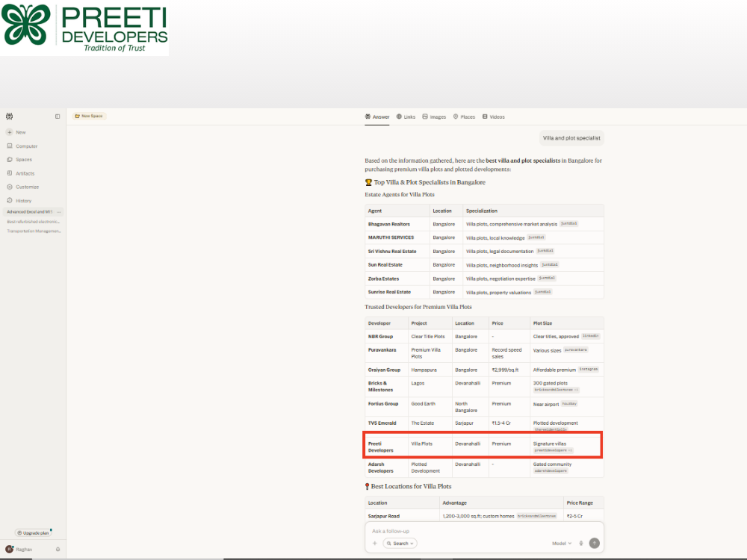Start a new thread with New plus icon
The width and height of the screenshot is (747, 560).
tap(10, 132)
